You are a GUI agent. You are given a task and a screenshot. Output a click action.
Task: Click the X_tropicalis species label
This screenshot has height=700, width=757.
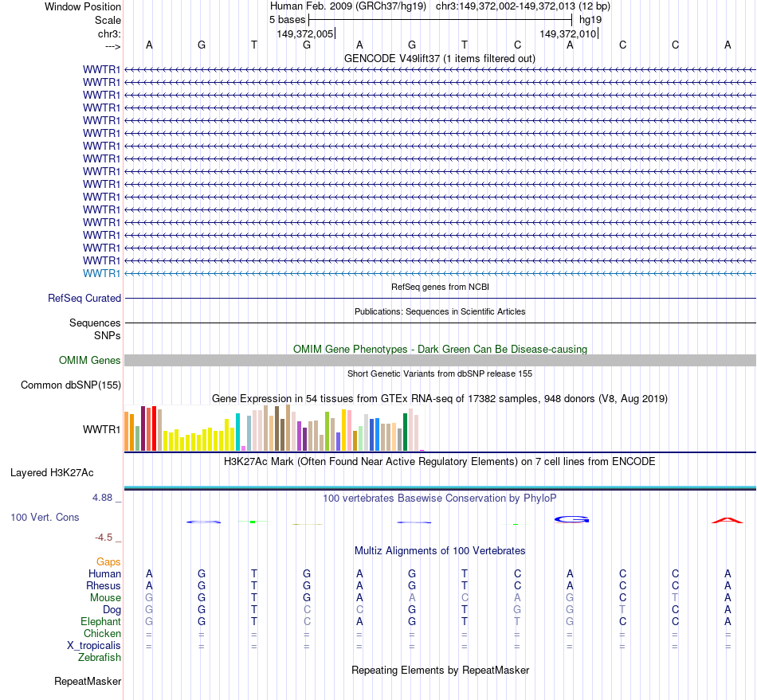pyautogui.click(x=94, y=646)
